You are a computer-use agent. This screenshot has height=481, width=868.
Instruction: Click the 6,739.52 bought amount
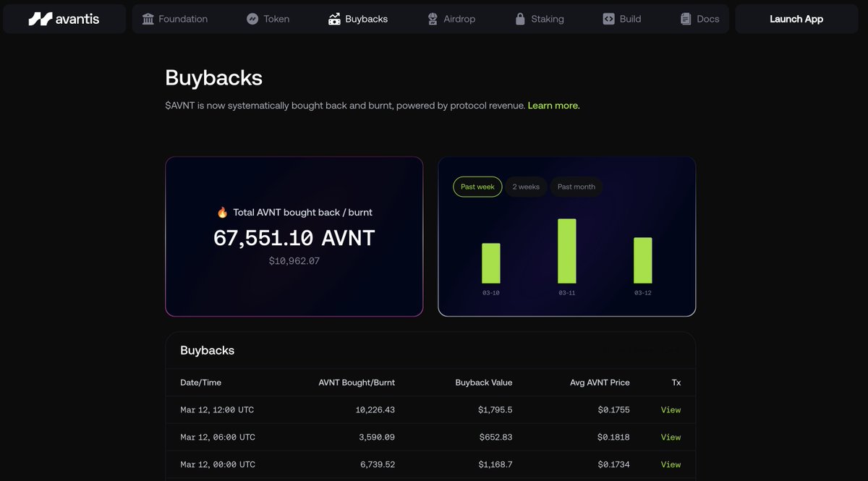tap(378, 464)
